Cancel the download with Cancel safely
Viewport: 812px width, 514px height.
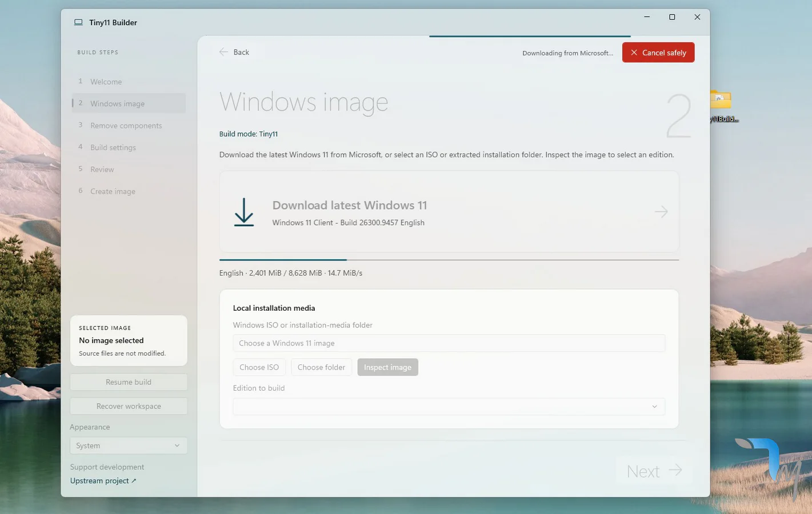pyautogui.click(x=658, y=53)
